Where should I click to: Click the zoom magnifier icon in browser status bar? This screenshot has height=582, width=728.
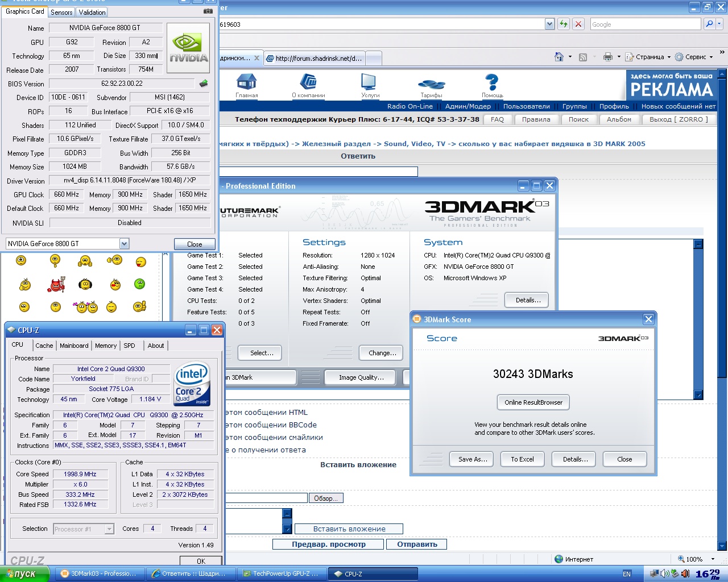[x=681, y=559]
